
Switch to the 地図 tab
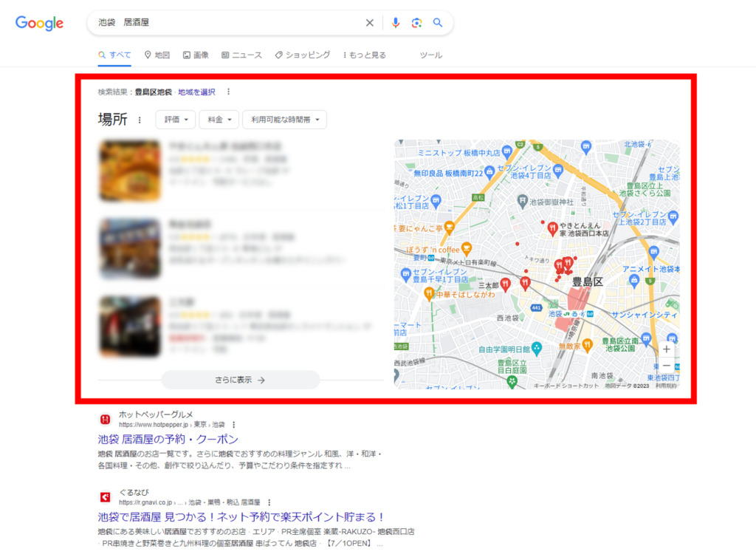tap(157, 55)
